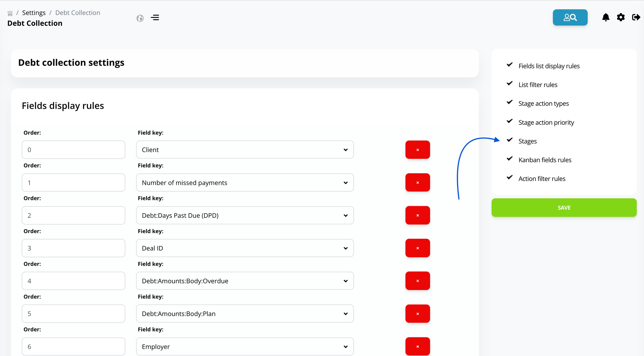Select the Stages section
Viewport: 644px width, 356px height.
pyautogui.click(x=527, y=141)
